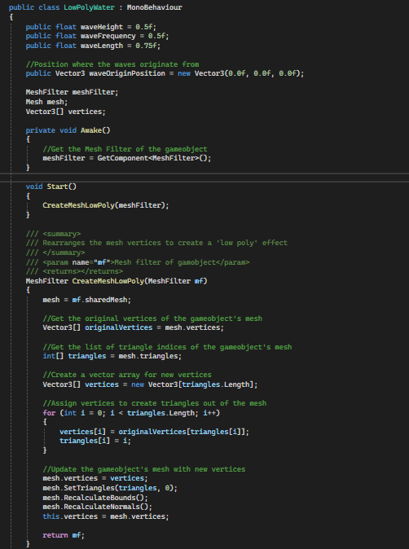Image resolution: width=409 pixels, height=549 pixels.
Task: Click the CreateMeshLowPoly(meshFilter) call inside Start
Action: pos(105,206)
